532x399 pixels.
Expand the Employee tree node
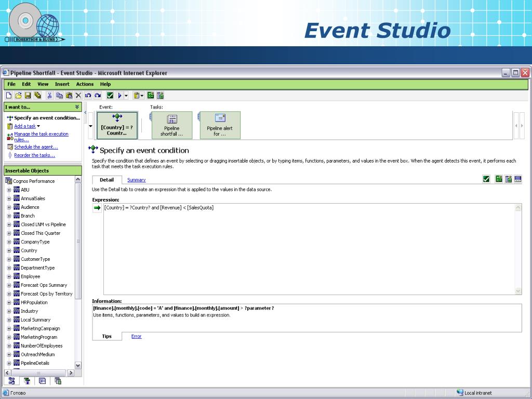coord(9,277)
